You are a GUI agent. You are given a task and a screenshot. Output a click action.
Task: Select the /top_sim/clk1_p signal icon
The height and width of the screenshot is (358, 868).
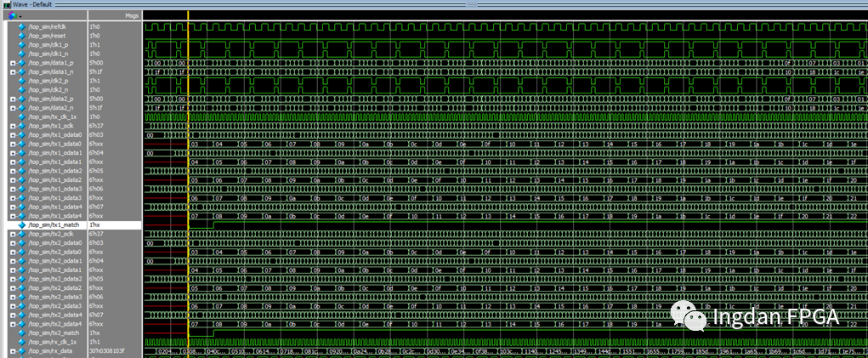point(22,45)
